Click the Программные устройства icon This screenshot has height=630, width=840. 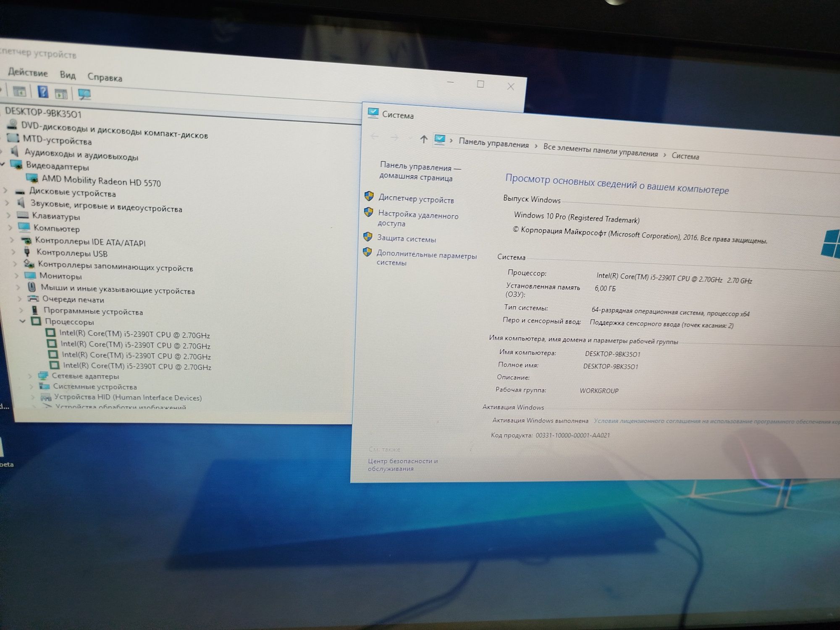35,310
